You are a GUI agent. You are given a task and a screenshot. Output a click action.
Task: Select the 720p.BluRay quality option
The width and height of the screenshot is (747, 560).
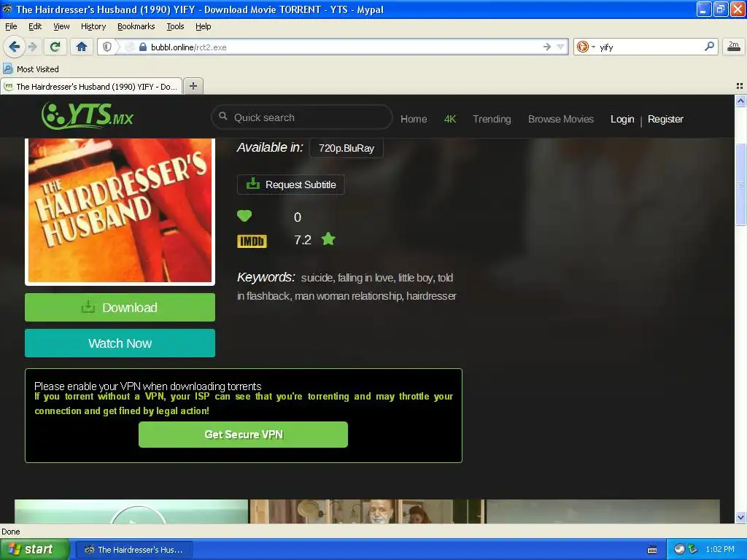347,148
